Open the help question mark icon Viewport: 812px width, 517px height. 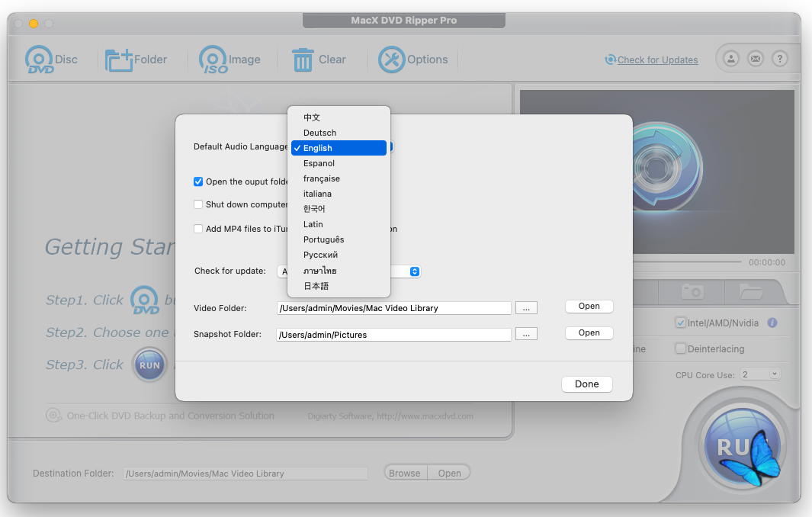779,59
